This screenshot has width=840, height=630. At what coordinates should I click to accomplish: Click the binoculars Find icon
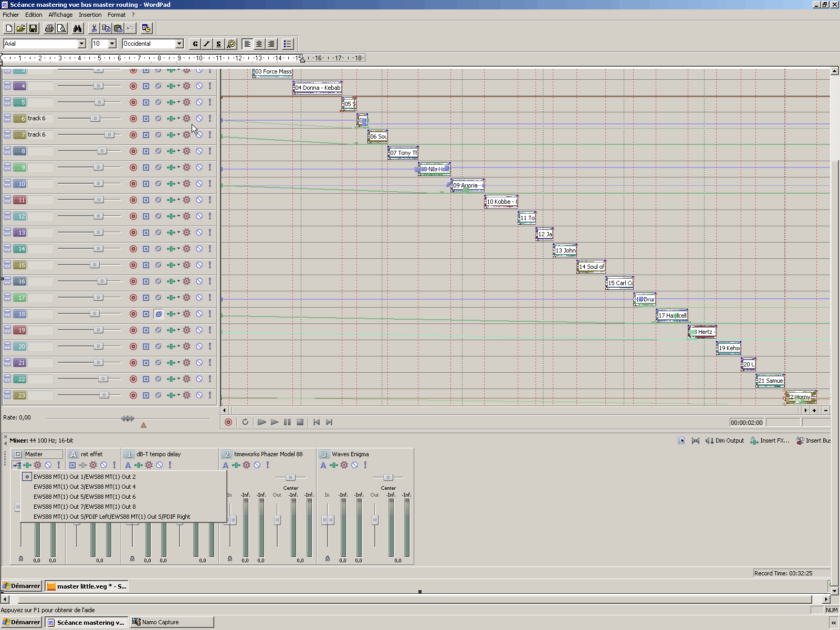point(78,28)
